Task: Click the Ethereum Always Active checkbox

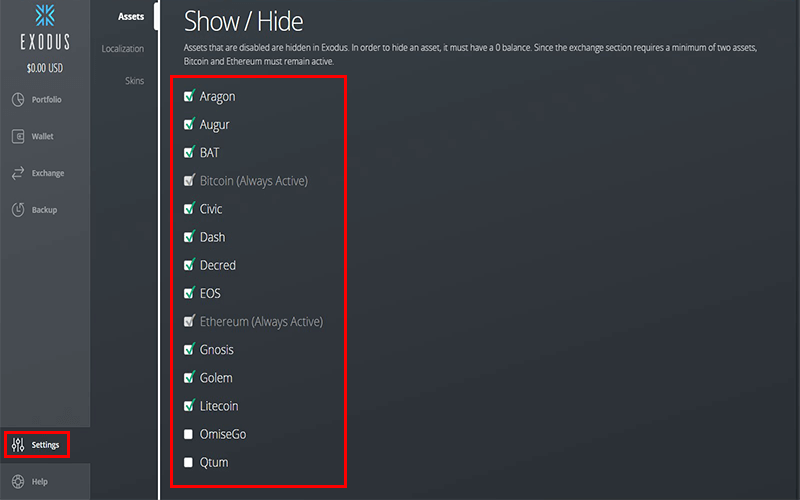Action: (x=189, y=321)
